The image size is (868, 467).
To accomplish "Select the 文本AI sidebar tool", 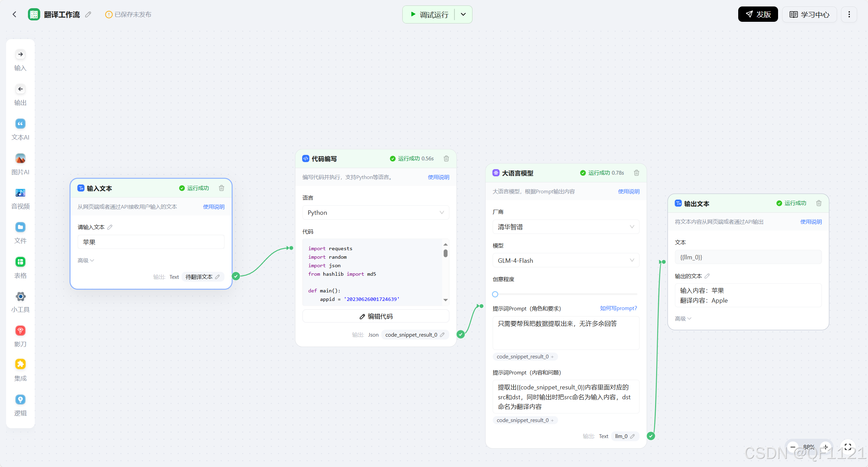I will pos(20,124).
